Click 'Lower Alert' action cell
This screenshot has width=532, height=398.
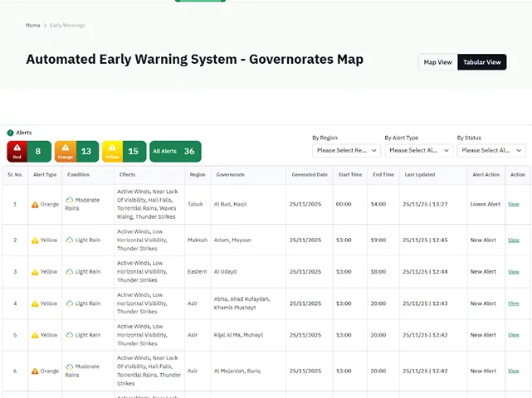pos(486,204)
